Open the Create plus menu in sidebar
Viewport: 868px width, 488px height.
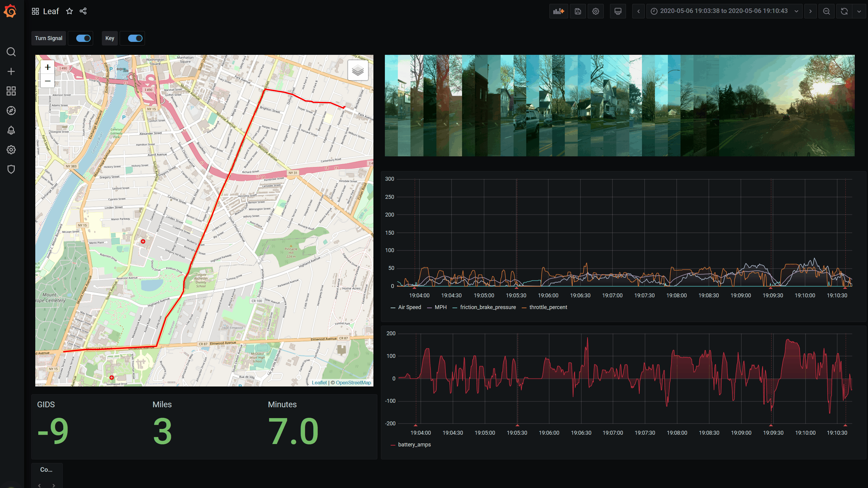(x=11, y=71)
